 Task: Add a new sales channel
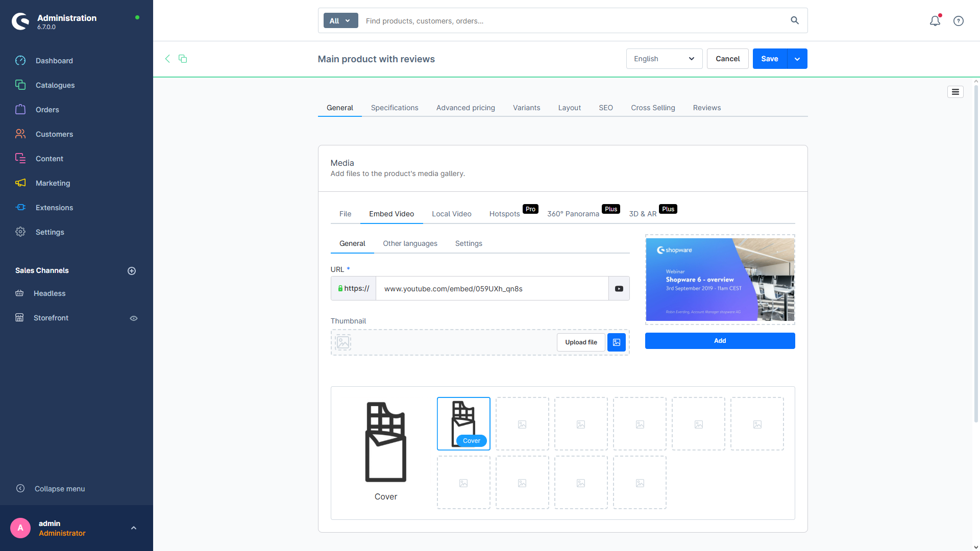tap(132, 271)
